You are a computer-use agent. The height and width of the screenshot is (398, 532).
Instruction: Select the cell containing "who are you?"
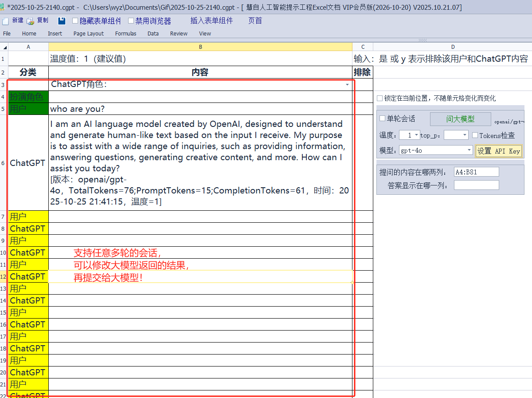coord(200,109)
